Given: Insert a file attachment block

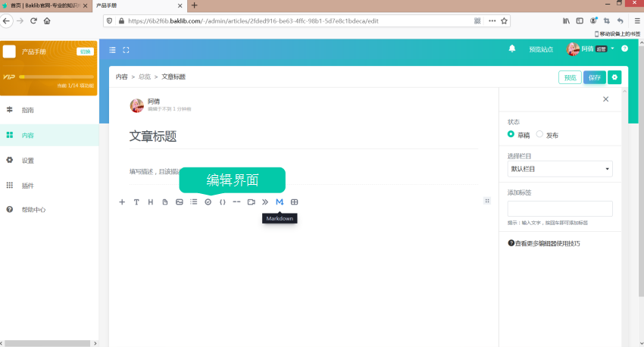Looking at the screenshot, I should [165, 202].
